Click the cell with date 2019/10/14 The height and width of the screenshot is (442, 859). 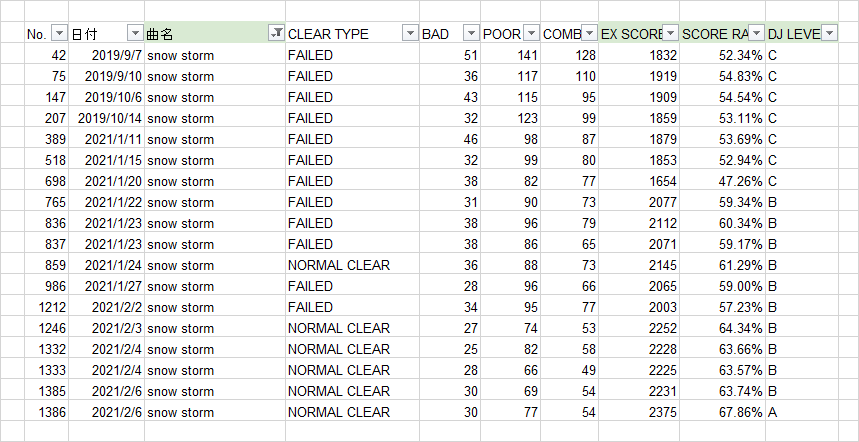[x=106, y=118]
